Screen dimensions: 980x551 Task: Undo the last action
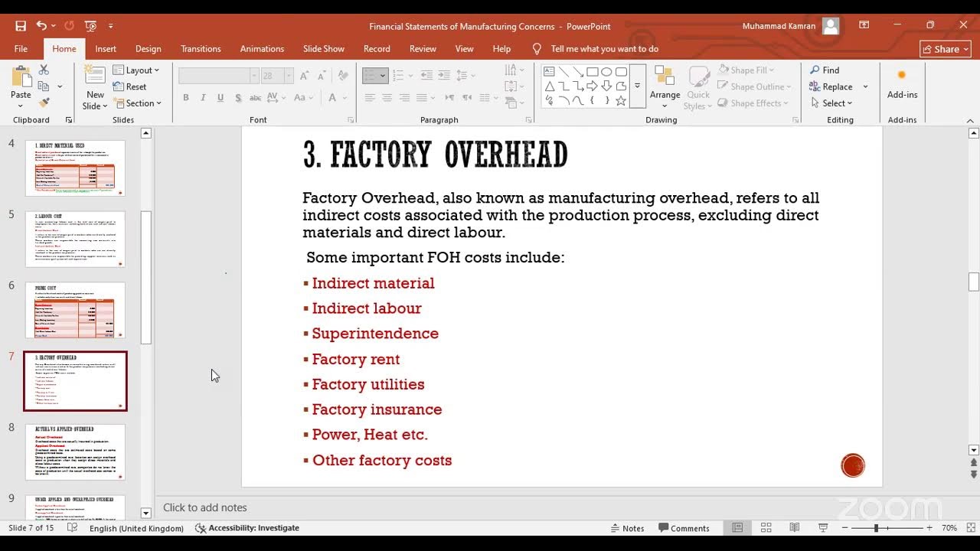pos(42,26)
